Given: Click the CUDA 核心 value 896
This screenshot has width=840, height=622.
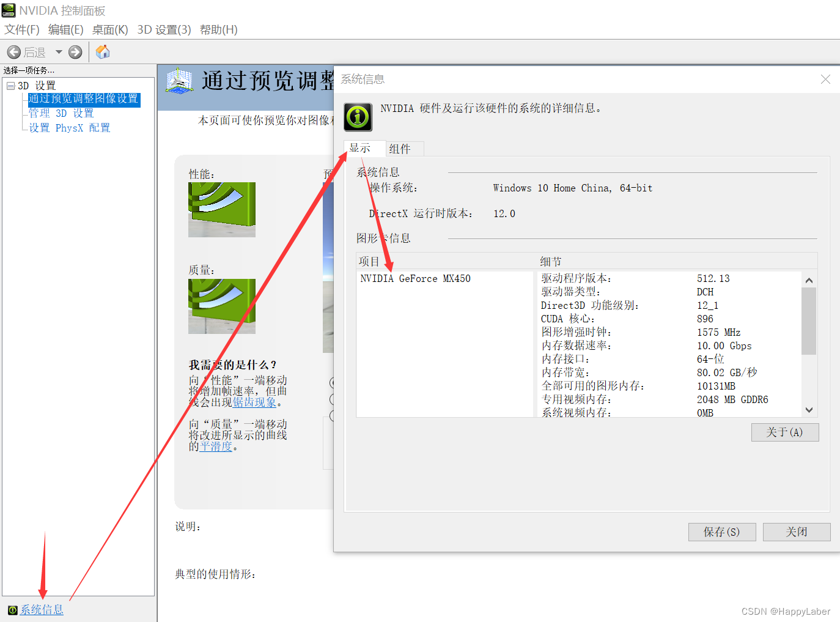Looking at the screenshot, I should click(x=705, y=319).
